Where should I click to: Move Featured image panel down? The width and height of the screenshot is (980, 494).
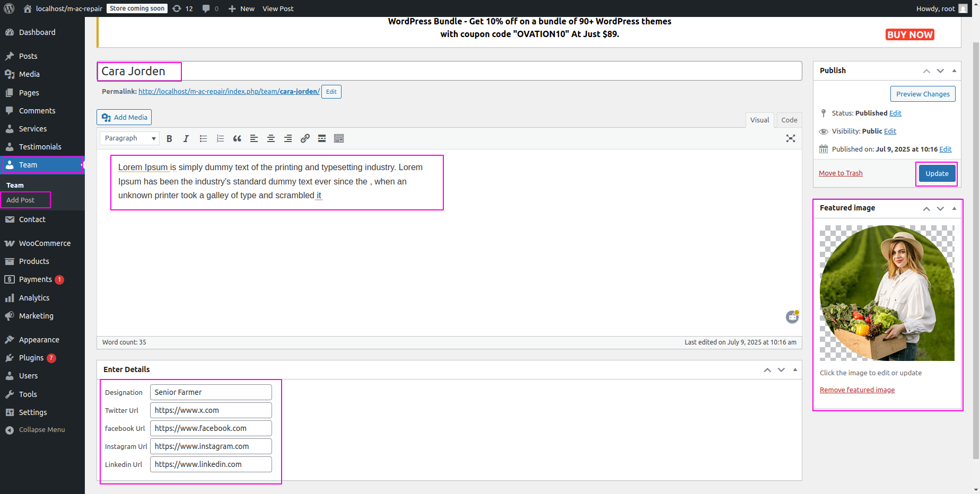pos(940,208)
